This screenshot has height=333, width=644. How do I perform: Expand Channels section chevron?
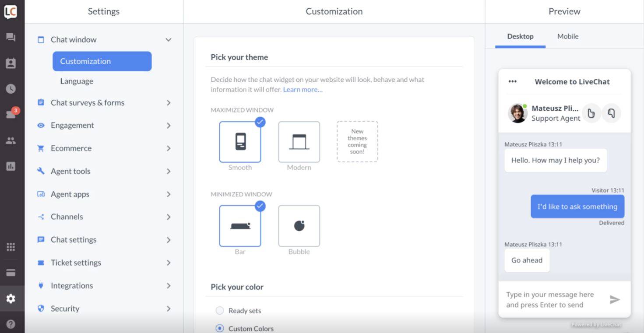(169, 217)
